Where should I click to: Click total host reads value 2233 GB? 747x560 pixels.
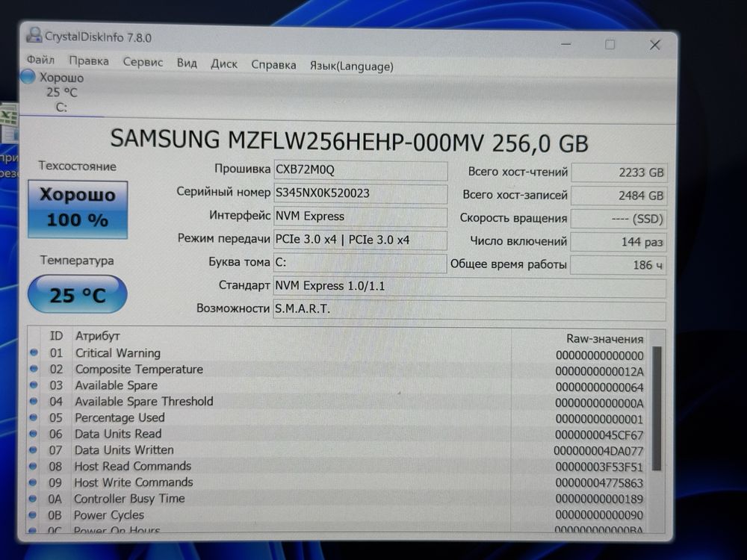[x=619, y=172]
